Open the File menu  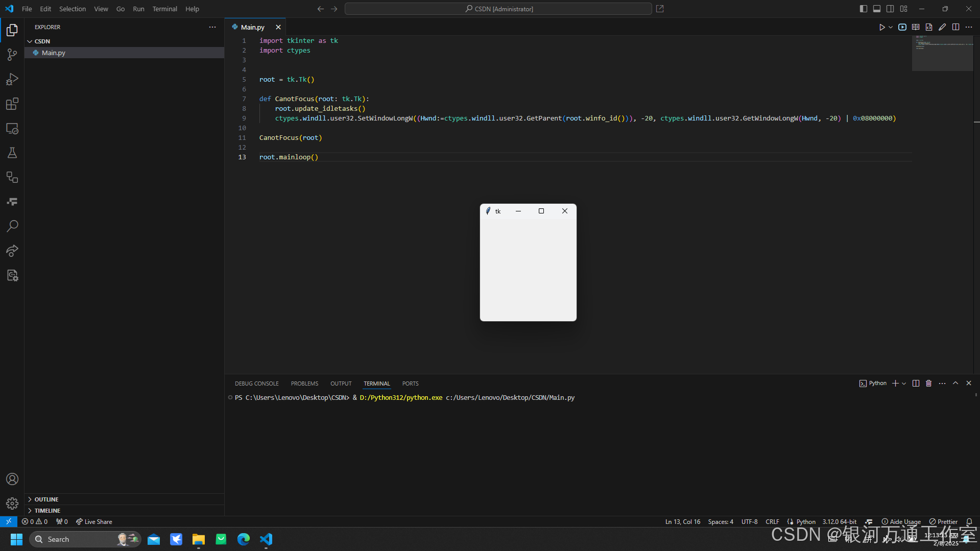pyautogui.click(x=27, y=9)
